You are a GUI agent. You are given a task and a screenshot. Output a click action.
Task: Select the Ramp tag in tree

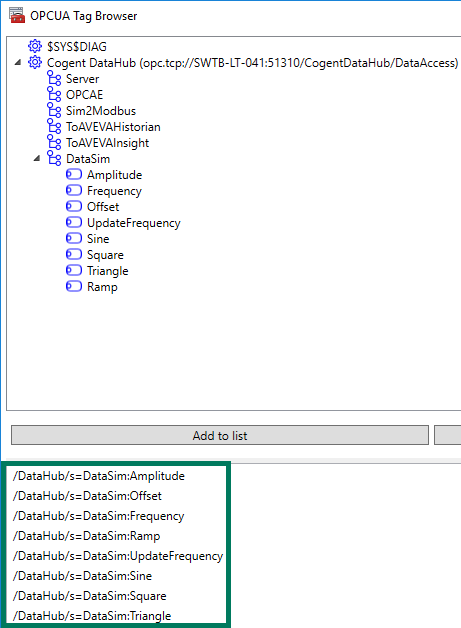(102, 287)
